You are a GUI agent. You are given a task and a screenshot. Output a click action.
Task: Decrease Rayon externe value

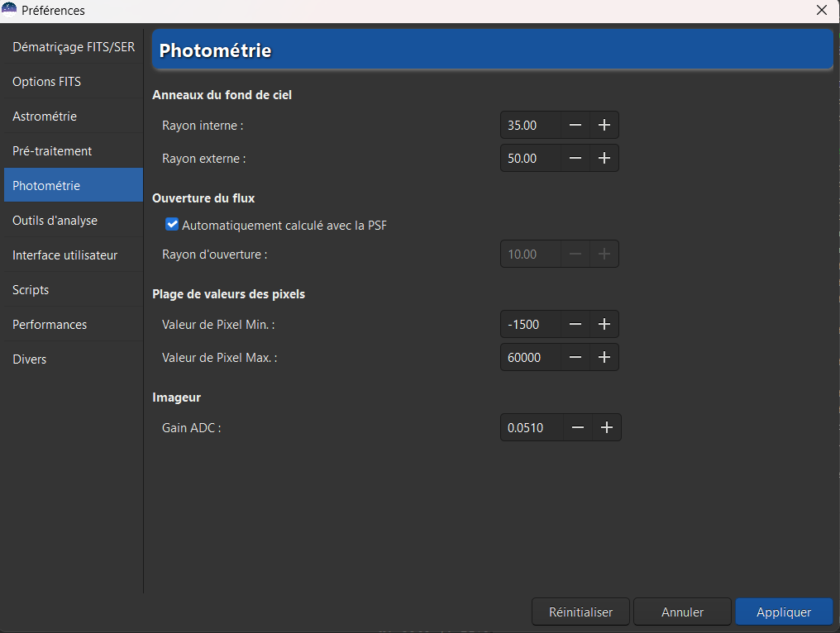[575, 158]
